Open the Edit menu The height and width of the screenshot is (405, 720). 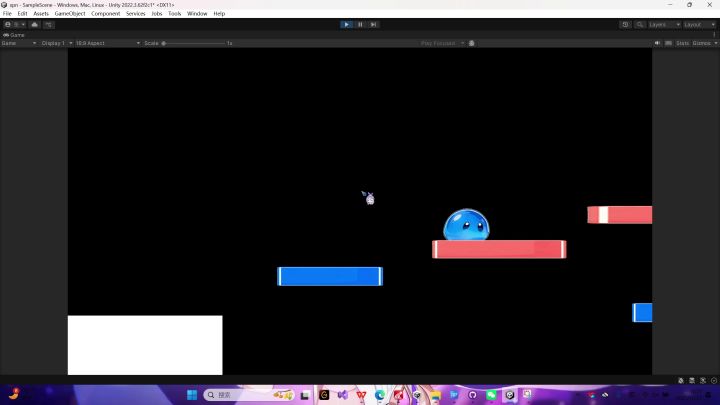tap(22, 14)
